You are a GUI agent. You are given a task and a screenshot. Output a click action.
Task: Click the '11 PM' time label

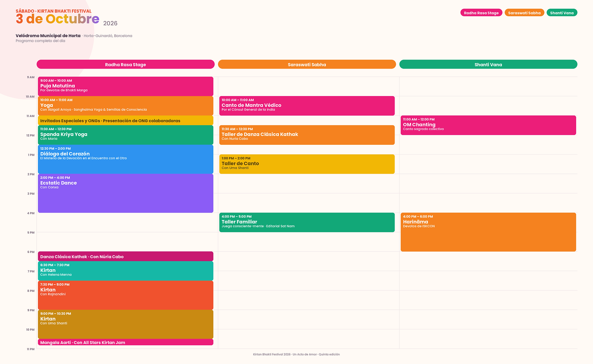pos(30,349)
